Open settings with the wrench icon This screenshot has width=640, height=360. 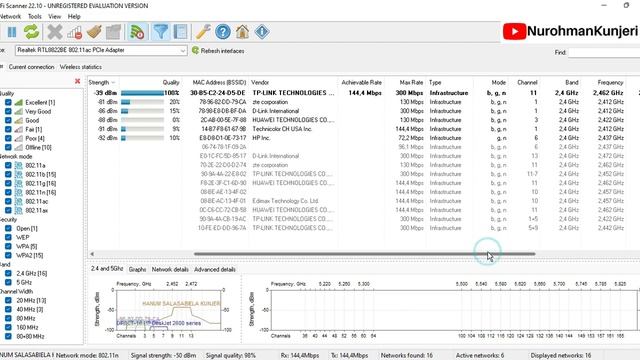pos(203,32)
